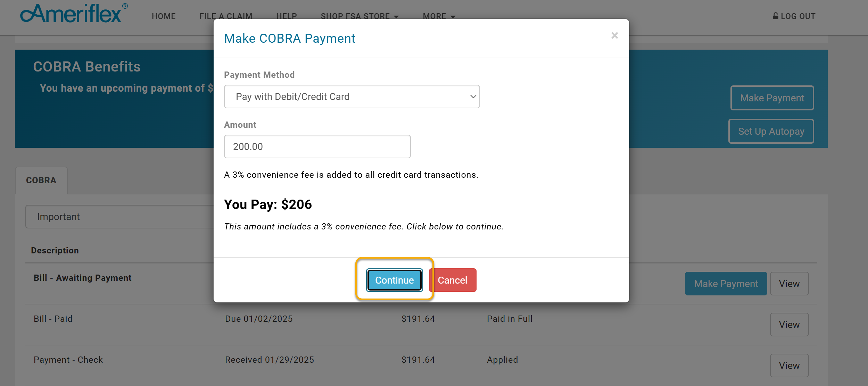
Task: Select the COBRA tab
Action: click(x=41, y=181)
